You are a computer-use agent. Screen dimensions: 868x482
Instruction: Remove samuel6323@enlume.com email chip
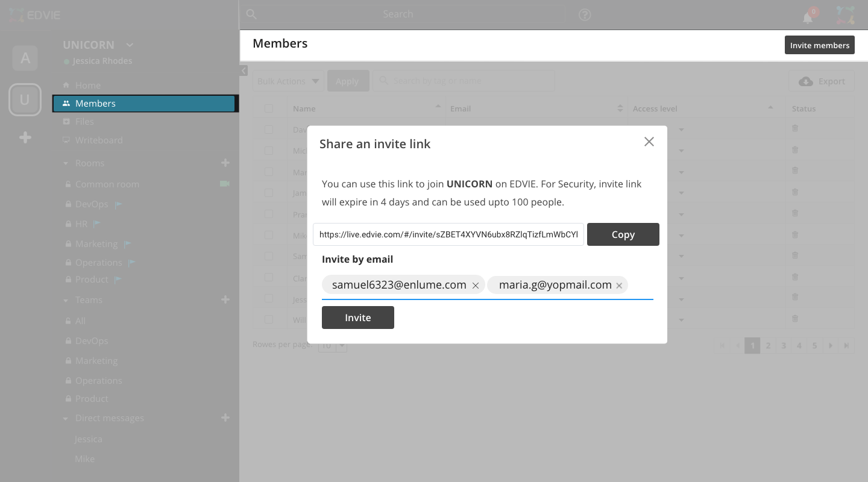pyautogui.click(x=476, y=286)
